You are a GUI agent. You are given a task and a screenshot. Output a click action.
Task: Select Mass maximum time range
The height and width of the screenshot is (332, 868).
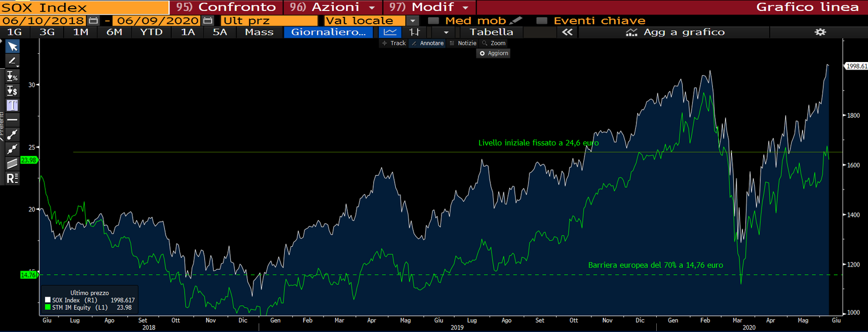pos(259,32)
